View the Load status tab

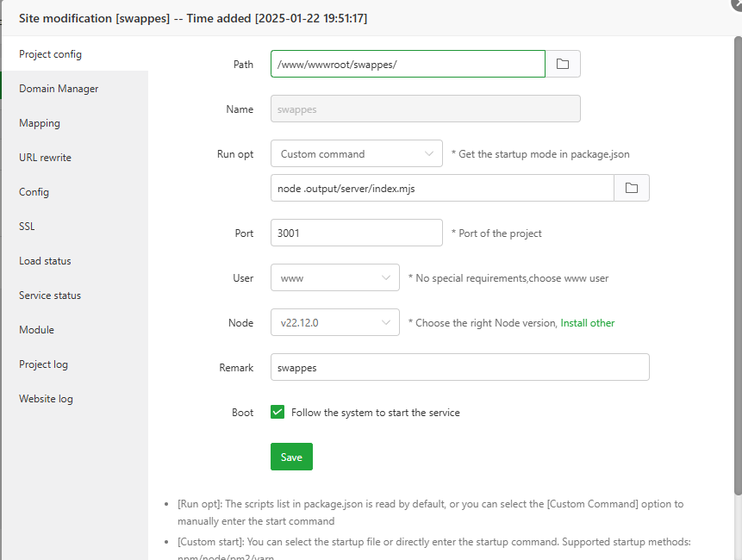click(45, 261)
